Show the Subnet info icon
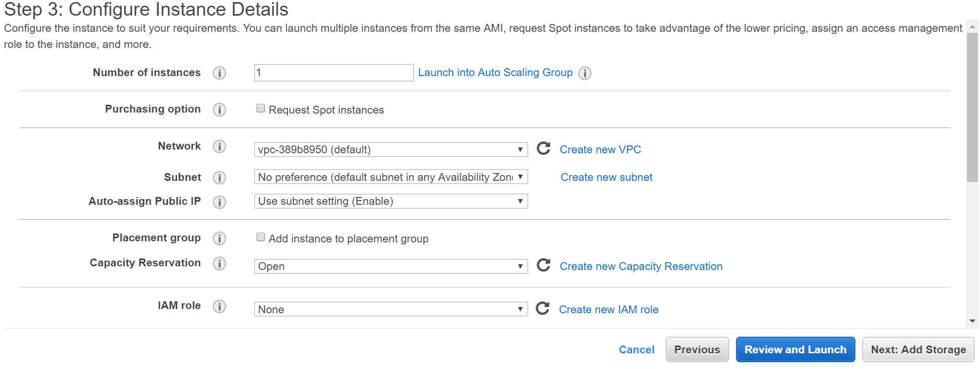Screen dimensions: 980x369 (219, 178)
